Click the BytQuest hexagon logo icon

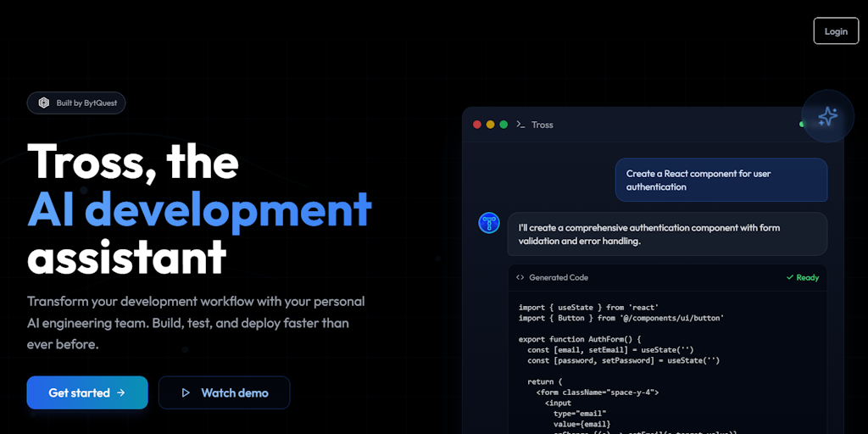point(44,103)
